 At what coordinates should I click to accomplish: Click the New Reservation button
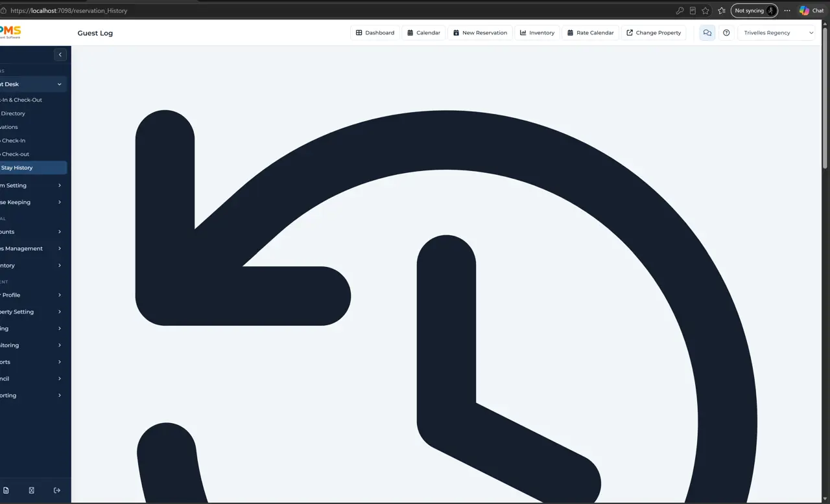pyautogui.click(x=480, y=33)
